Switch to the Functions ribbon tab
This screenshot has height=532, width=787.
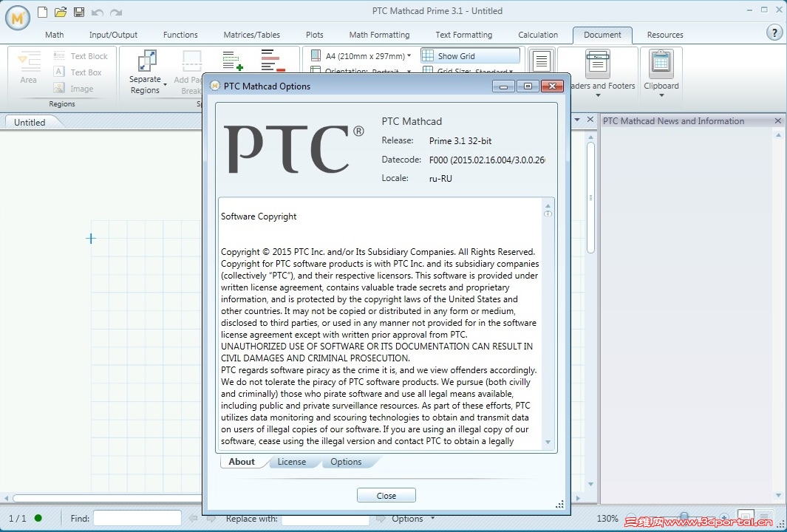pyautogui.click(x=180, y=35)
